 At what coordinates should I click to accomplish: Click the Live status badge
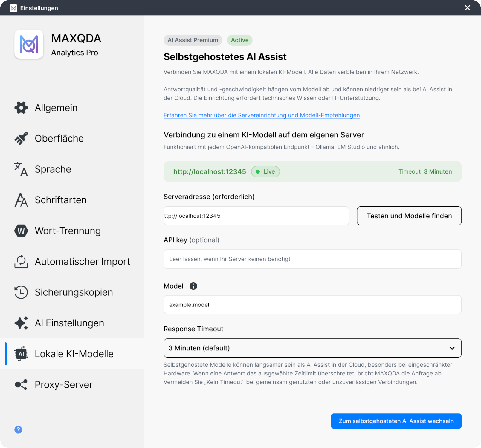pos(265,171)
